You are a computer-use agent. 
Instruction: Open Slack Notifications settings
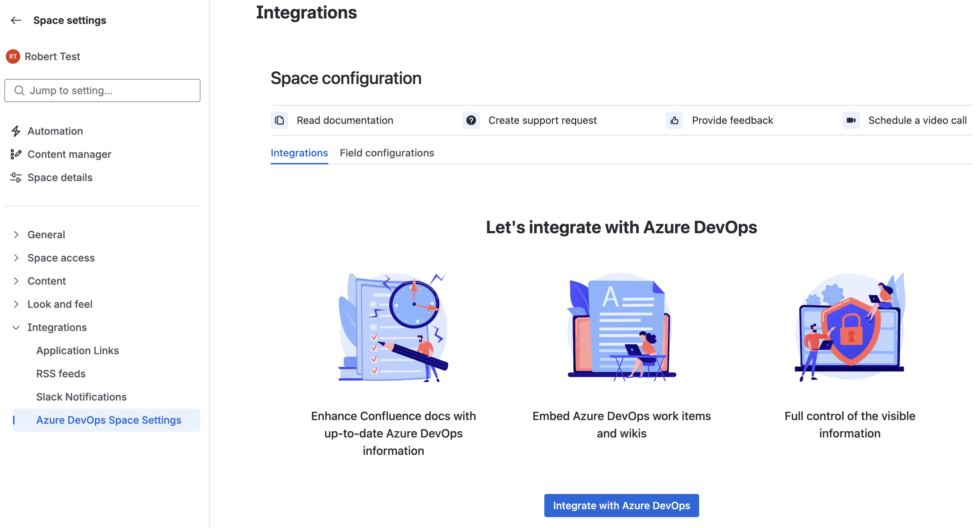pos(81,397)
